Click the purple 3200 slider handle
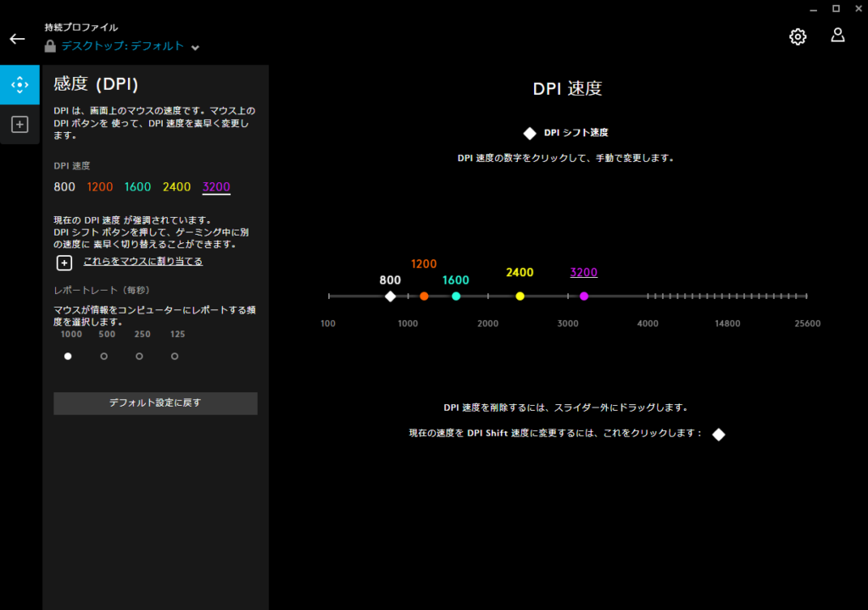This screenshot has width=868, height=610. 584,297
